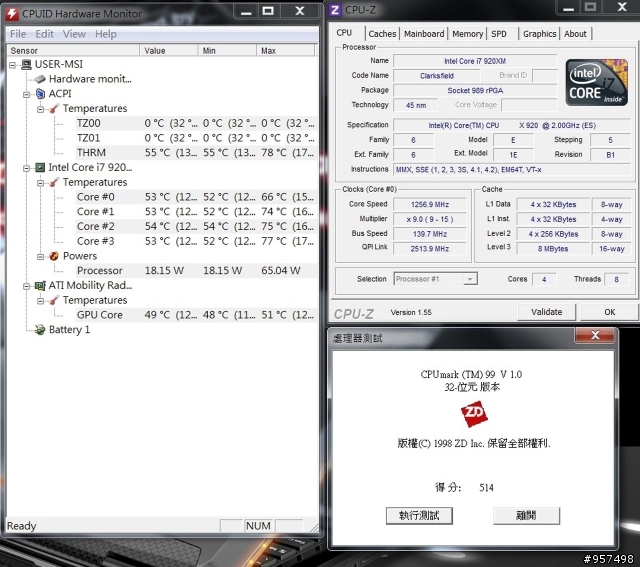The height and width of the screenshot is (567, 640).
Task: Collapse the Intel Core i7 920 node
Action: tap(27, 168)
